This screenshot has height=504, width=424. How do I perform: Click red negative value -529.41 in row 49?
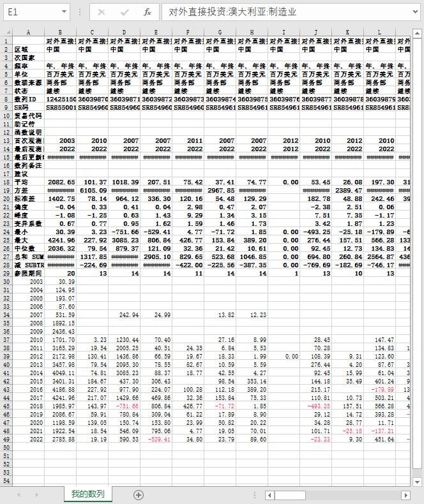point(156,440)
